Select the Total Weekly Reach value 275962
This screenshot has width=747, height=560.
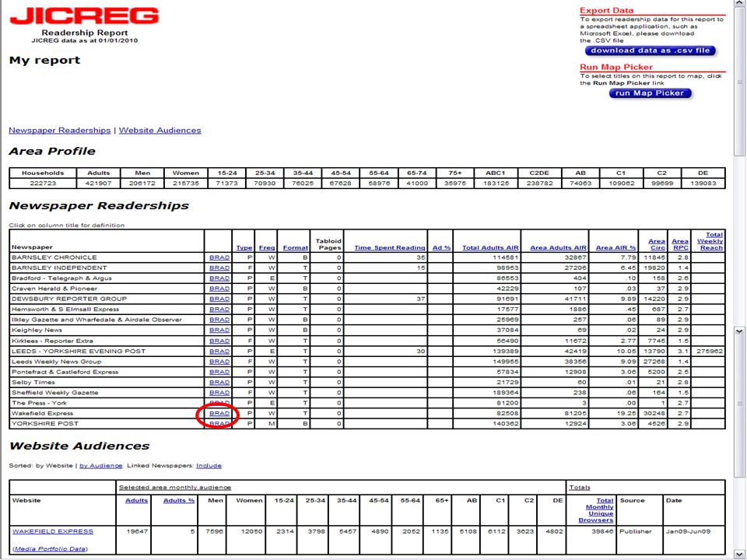coord(710,352)
